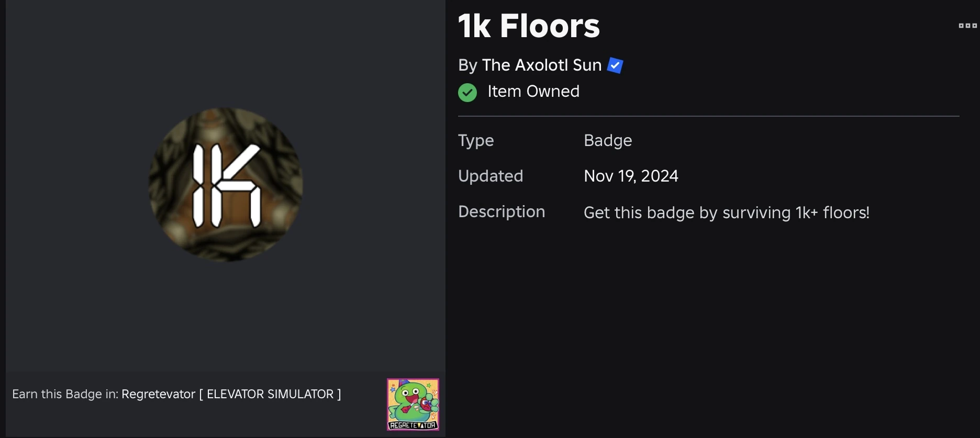This screenshot has width=980, height=438.
Task: Open the badge options three-dot menu
Action: [x=968, y=26]
